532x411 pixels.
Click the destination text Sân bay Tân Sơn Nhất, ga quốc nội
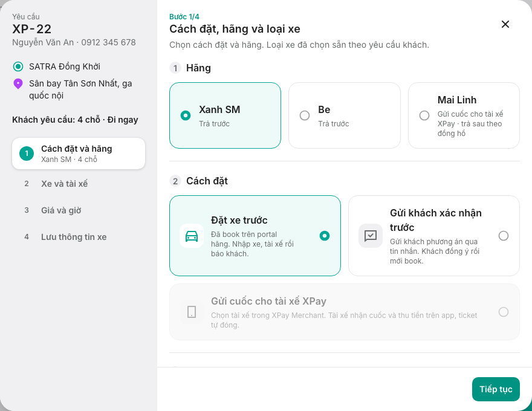tap(81, 89)
